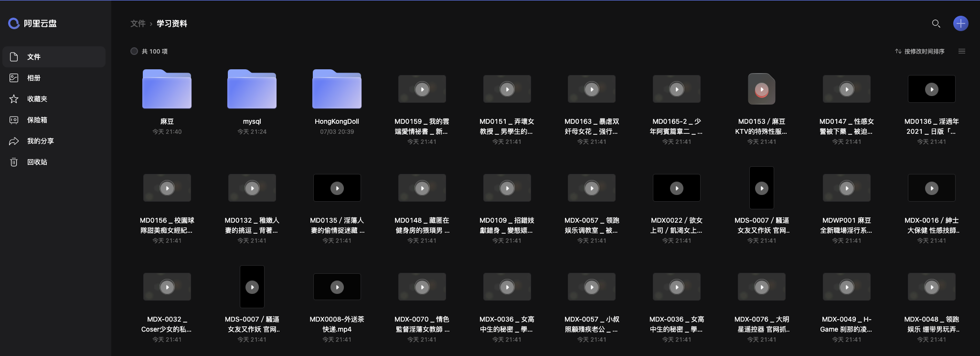The height and width of the screenshot is (356, 980).
Task: Click the 学习资料 breadcrumb title
Action: [x=172, y=23]
